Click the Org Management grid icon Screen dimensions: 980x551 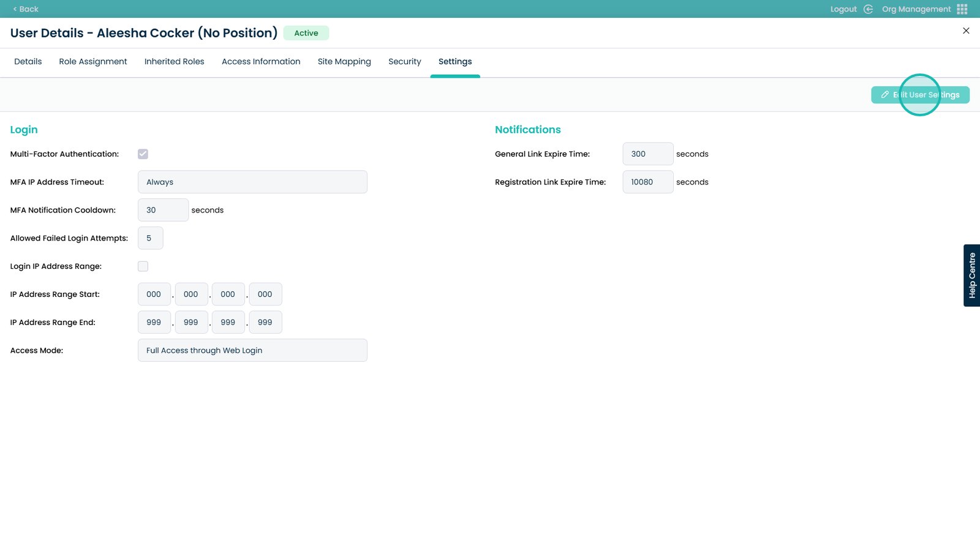coord(962,9)
